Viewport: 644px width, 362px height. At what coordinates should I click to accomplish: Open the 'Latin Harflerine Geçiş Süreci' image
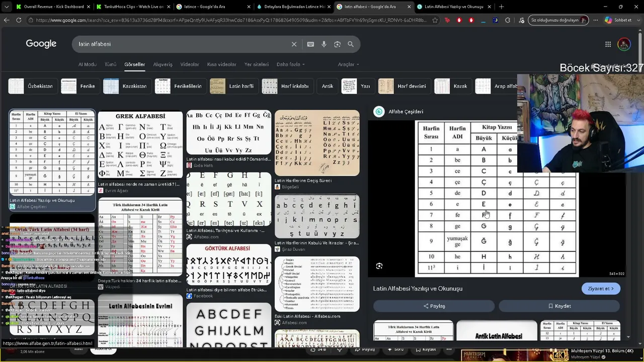click(317, 143)
